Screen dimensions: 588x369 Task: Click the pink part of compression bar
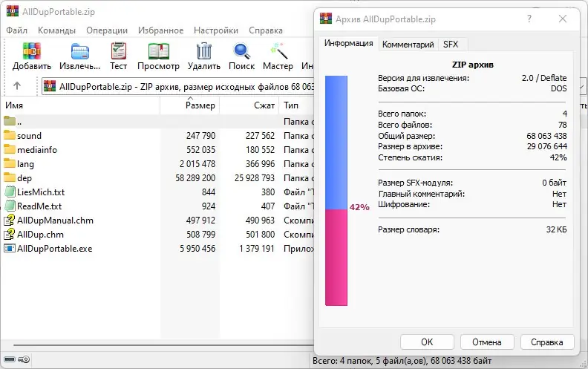click(336, 258)
